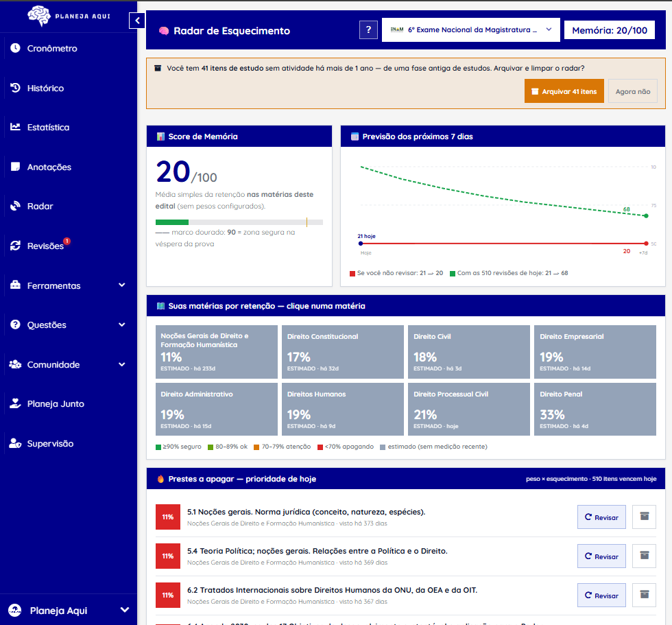
Task: Click the Planeja Junto icon
Action: point(15,403)
